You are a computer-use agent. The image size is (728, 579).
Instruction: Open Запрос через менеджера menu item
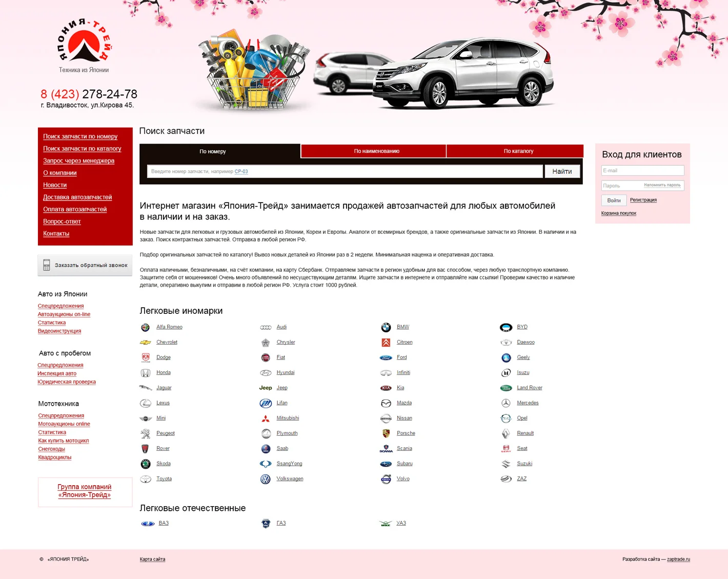coord(79,161)
